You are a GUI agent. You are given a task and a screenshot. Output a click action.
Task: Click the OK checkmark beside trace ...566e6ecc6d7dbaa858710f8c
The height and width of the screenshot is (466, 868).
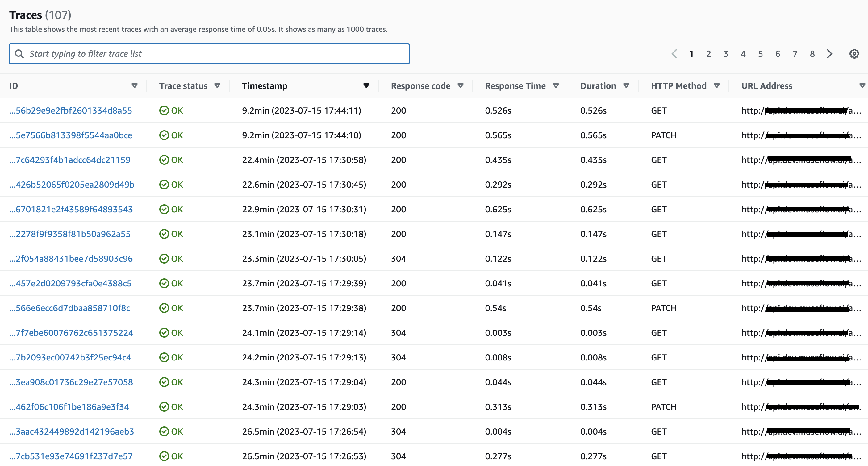click(164, 308)
